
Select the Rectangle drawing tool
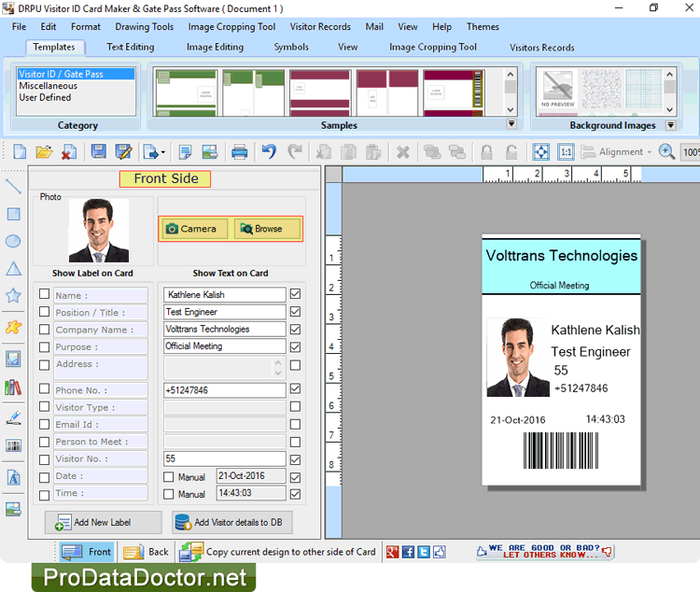(x=13, y=214)
